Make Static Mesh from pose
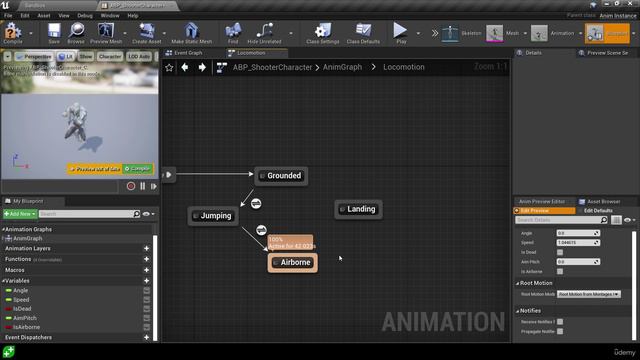This screenshot has height=360, width=640. (x=191, y=33)
